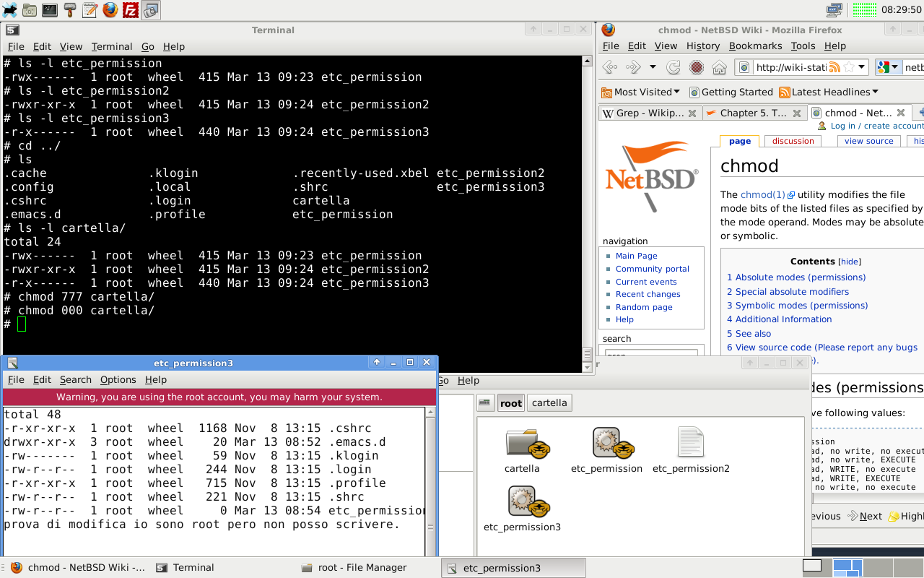Screen dimensions: 924x578
Task: Click the Firefox reload button
Action: [x=674, y=67]
